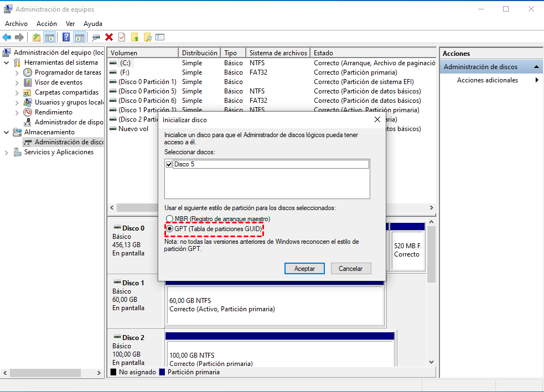Open the Acción menu
Image resolution: width=544 pixels, height=392 pixels.
coord(46,24)
